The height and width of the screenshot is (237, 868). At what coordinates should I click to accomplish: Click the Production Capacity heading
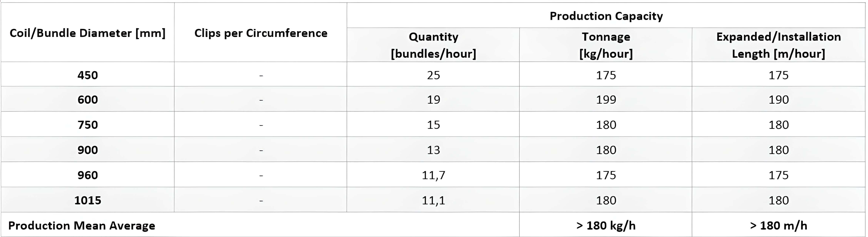coord(606,16)
